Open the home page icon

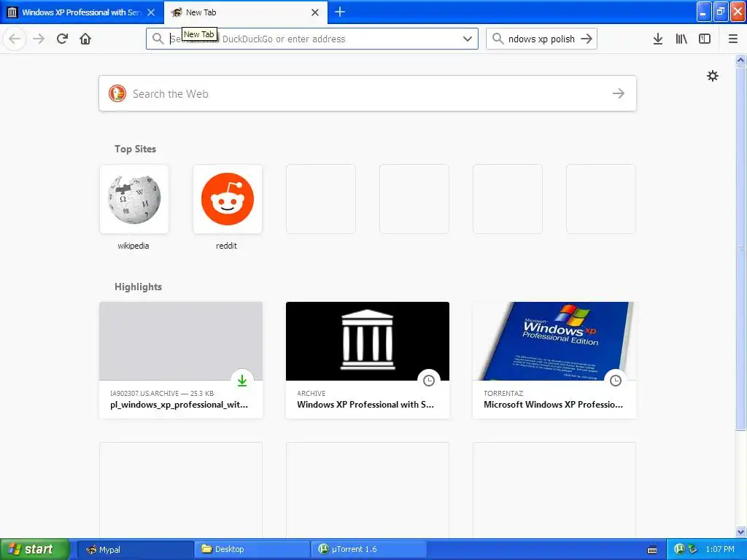click(85, 39)
